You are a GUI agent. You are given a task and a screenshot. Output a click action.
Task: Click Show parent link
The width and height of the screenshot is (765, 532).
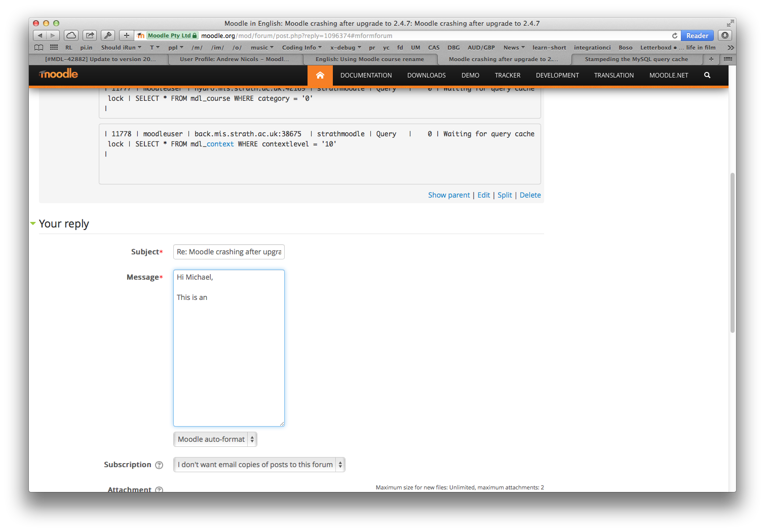[x=449, y=195]
